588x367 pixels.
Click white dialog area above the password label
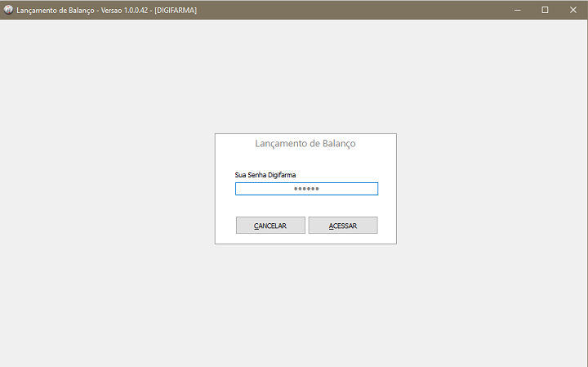pos(305,160)
